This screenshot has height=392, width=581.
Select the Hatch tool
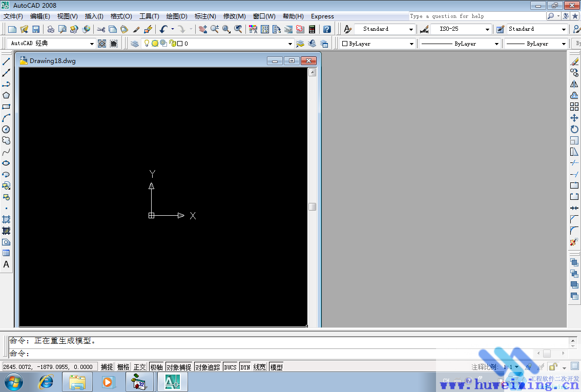(6, 219)
